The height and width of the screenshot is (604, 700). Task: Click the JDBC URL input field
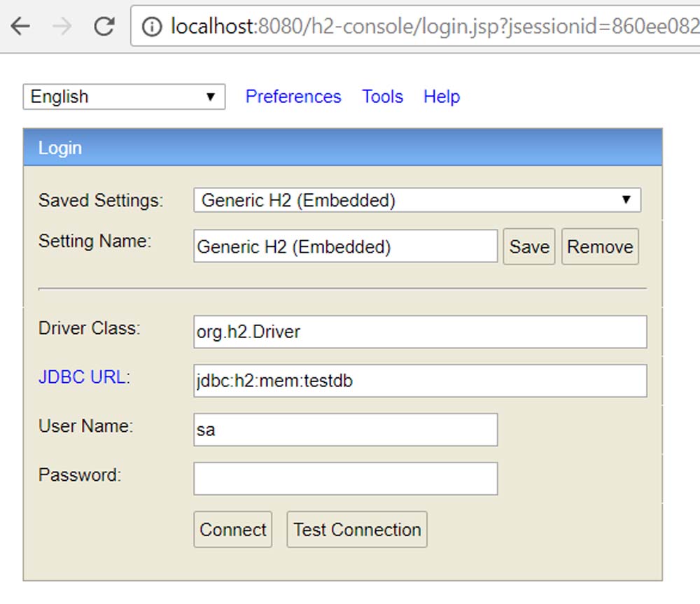420,381
